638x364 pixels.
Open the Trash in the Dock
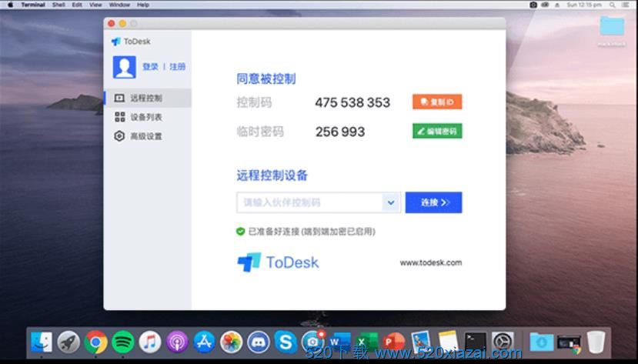click(596, 342)
